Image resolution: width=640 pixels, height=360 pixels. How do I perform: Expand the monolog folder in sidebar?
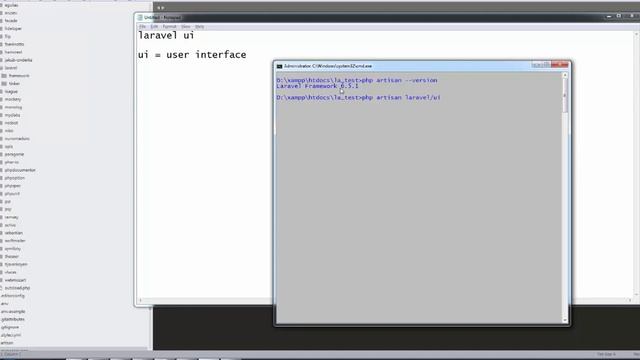tap(13, 107)
